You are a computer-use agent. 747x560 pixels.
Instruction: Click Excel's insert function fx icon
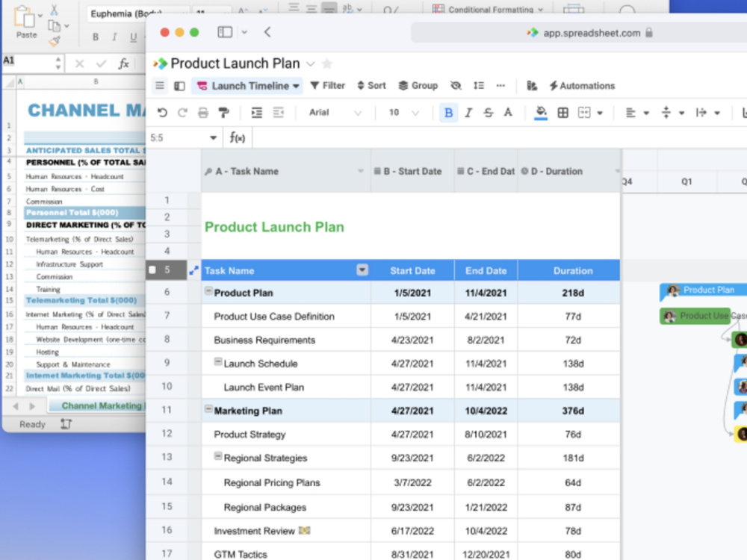(x=123, y=63)
